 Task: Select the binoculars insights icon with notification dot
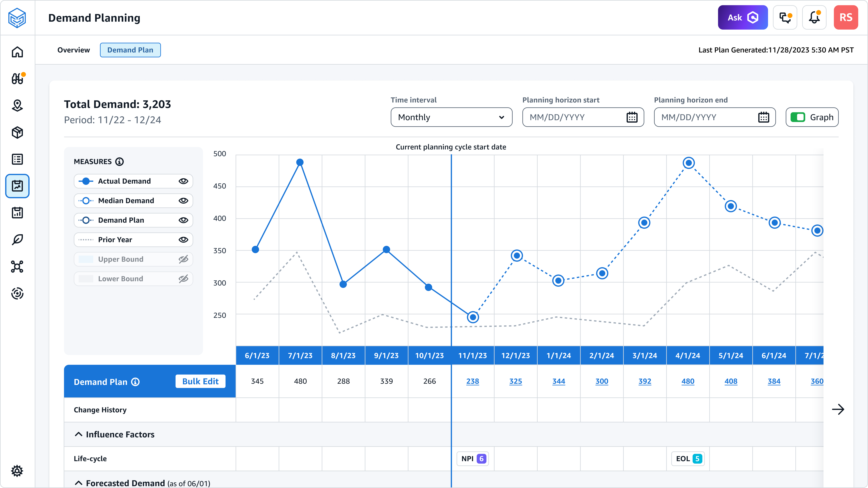17,79
